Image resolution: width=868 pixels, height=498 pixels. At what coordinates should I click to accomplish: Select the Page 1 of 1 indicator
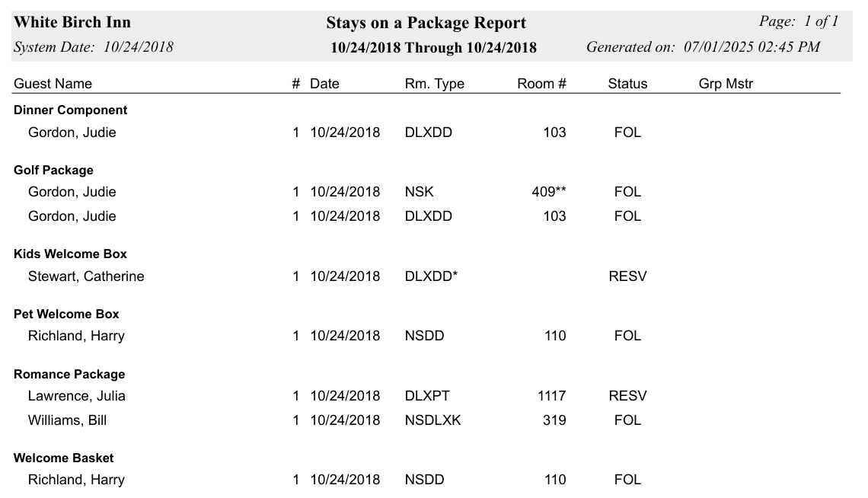[798, 21]
